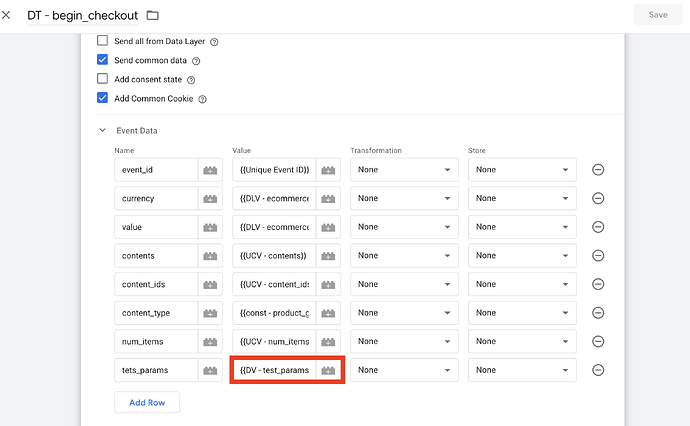Viewport: 690px width, 426px height.
Task: Open help icon next to Add Common Cookie
Action: click(202, 99)
